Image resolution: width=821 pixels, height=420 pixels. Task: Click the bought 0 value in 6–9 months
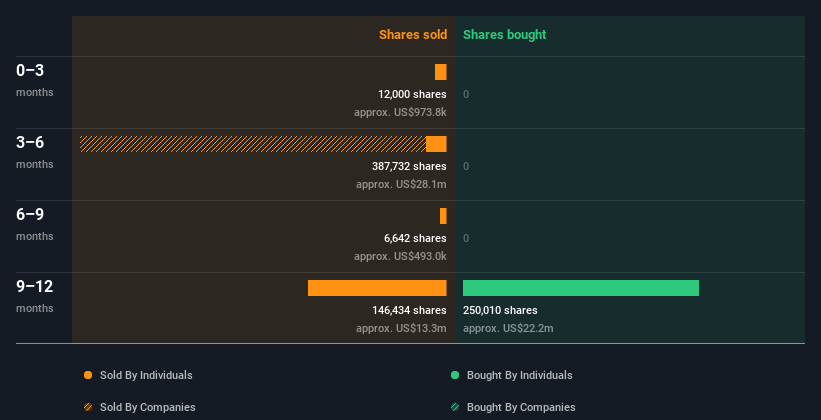tap(466, 238)
